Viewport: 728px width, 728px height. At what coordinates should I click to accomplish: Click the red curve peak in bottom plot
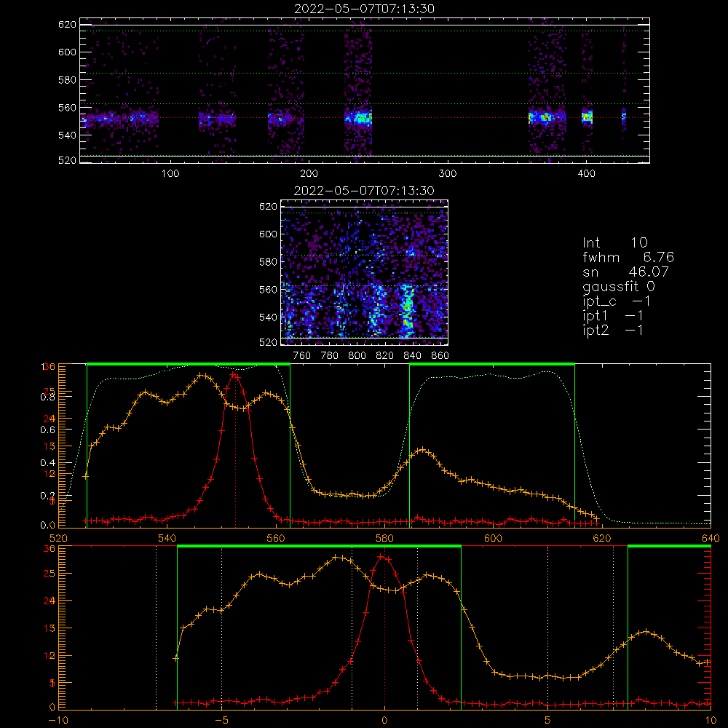[381, 556]
